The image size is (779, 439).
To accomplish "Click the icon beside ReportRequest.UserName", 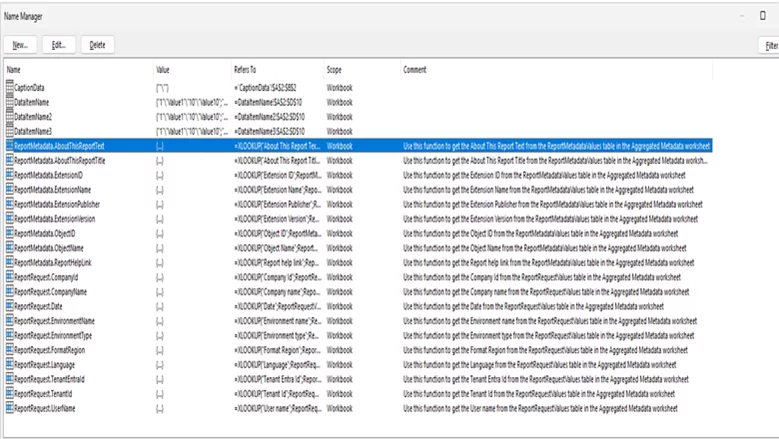I will pyautogui.click(x=9, y=409).
